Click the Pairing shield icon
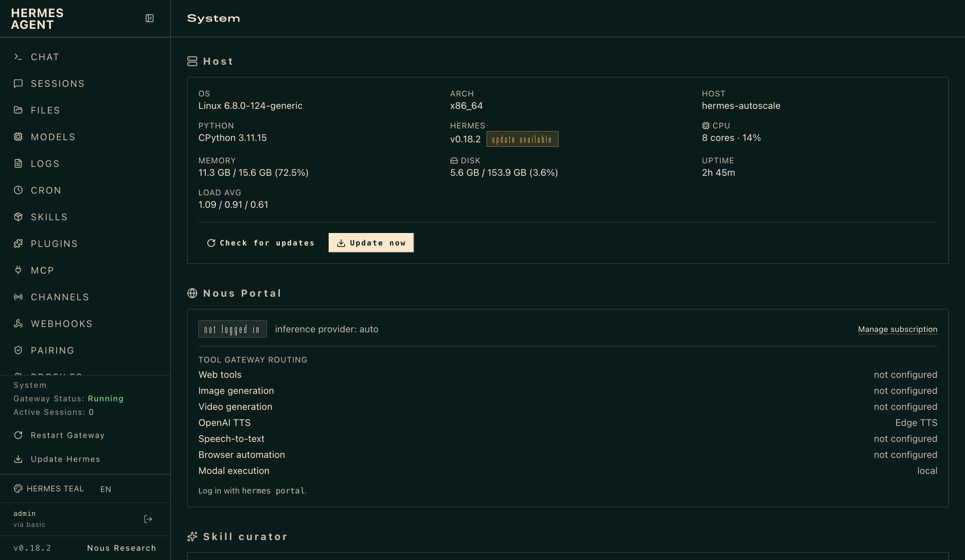Viewport: 965px width, 560px height. click(18, 350)
